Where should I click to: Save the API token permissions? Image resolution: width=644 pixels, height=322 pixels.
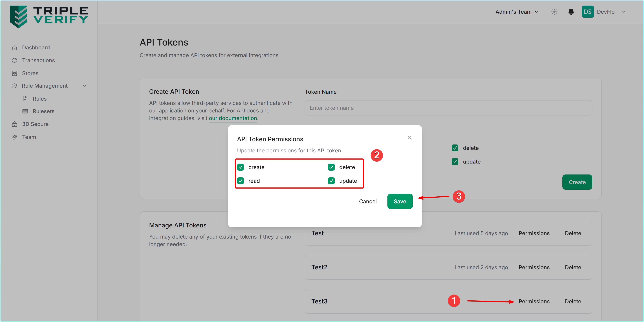click(400, 201)
